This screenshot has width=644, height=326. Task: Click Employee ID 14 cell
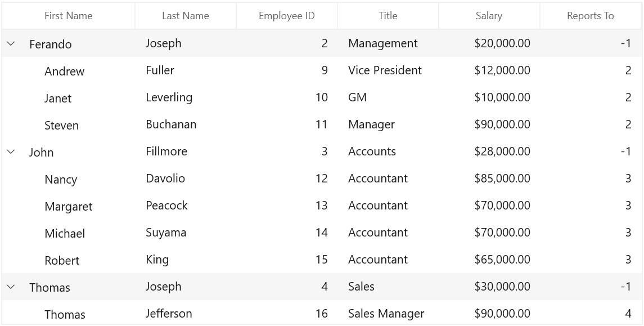point(287,233)
